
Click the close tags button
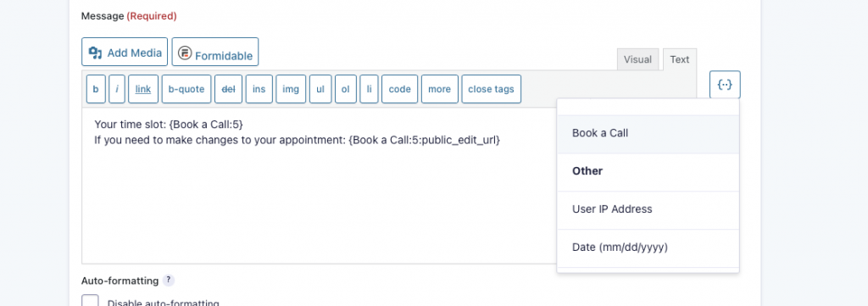click(491, 89)
